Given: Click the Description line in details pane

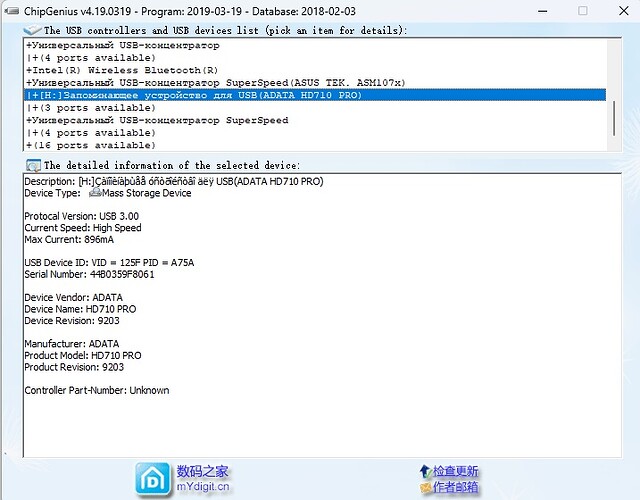Looking at the screenshot, I should (174, 181).
